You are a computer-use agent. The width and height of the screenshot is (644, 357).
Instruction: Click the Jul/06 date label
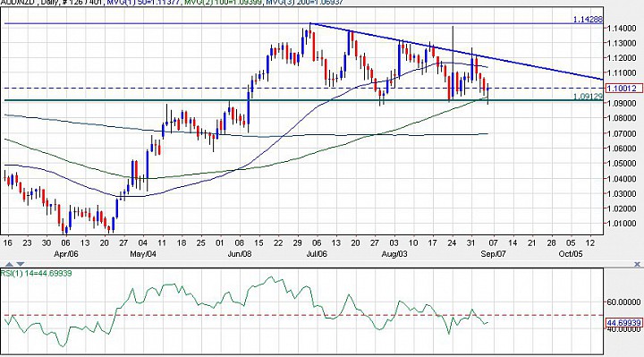[317, 254]
